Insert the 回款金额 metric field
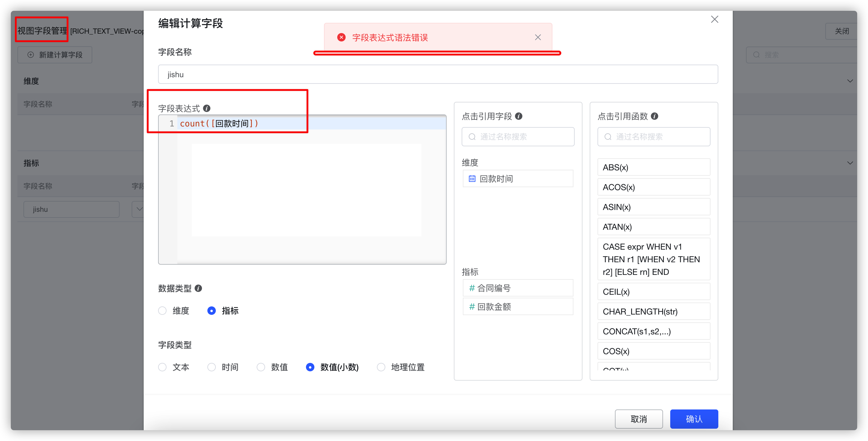868x441 pixels. click(518, 307)
